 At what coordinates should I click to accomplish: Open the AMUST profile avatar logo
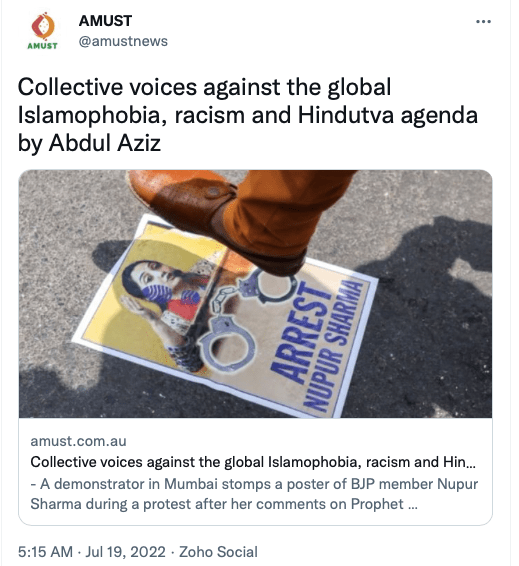point(43,31)
